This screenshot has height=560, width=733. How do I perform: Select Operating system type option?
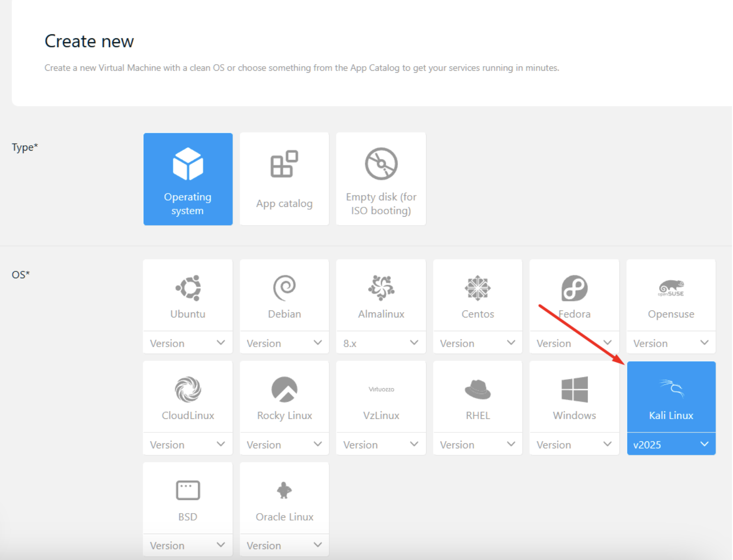point(188,179)
